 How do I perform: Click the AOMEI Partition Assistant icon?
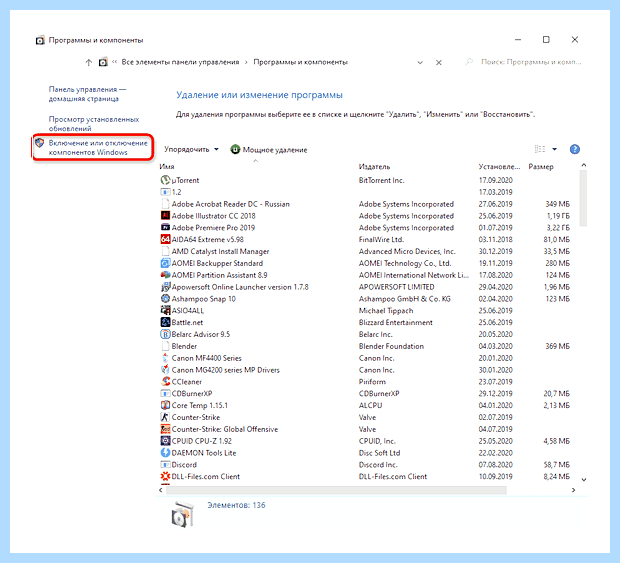165,275
